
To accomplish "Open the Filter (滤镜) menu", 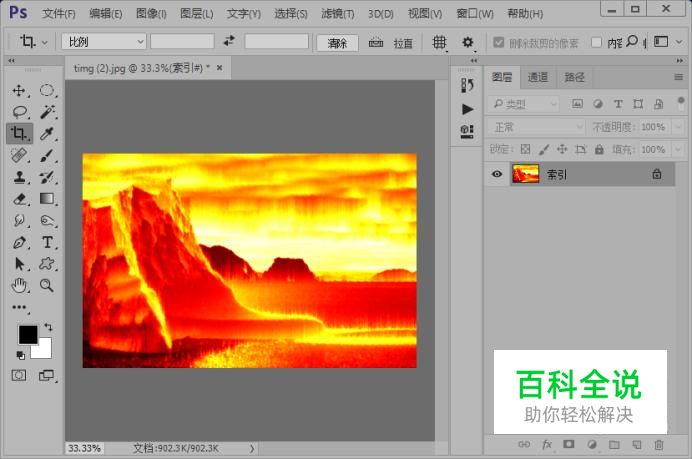I will point(338,14).
